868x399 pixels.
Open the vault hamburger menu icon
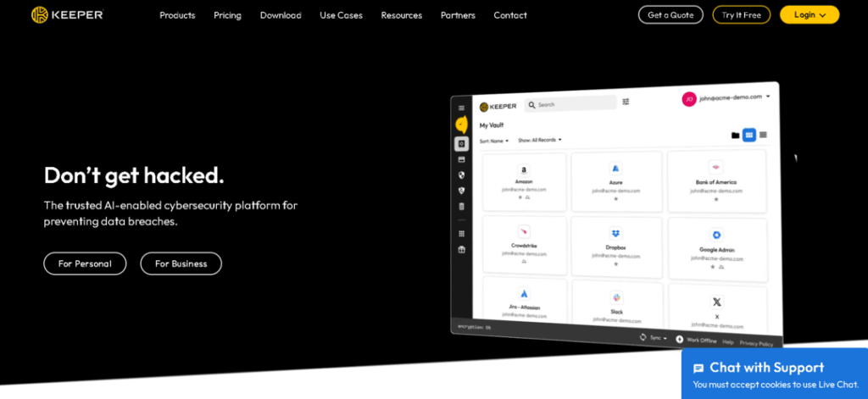(462, 108)
